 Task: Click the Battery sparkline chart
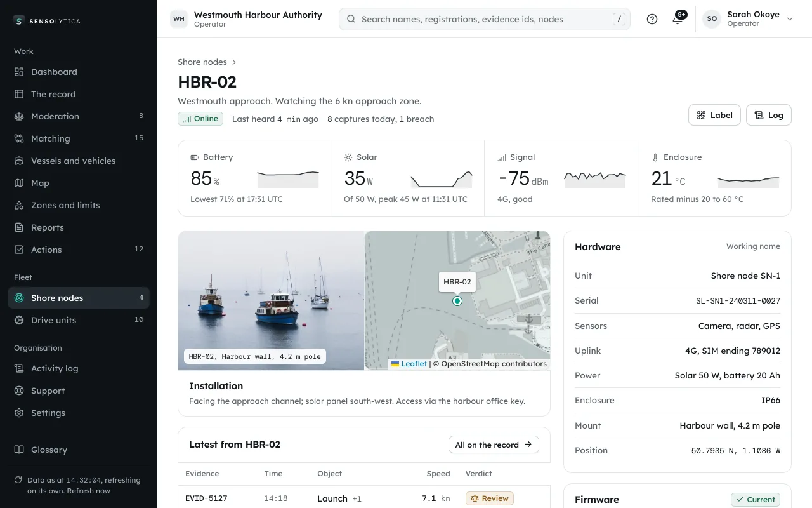[288, 178]
